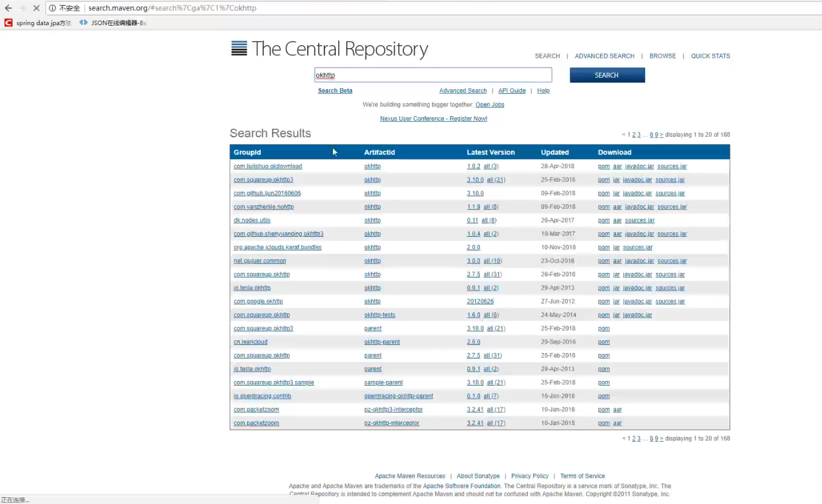Open Apache Maven Resources footer link
The width and height of the screenshot is (822, 504).
point(410,476)
